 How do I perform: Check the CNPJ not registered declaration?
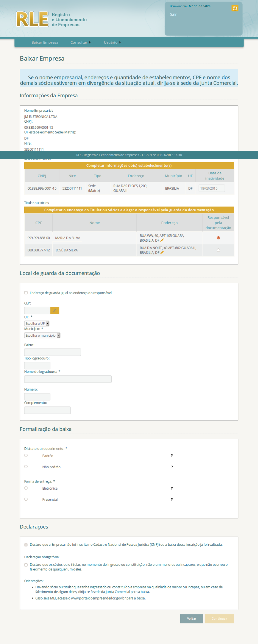coord(26,545)
